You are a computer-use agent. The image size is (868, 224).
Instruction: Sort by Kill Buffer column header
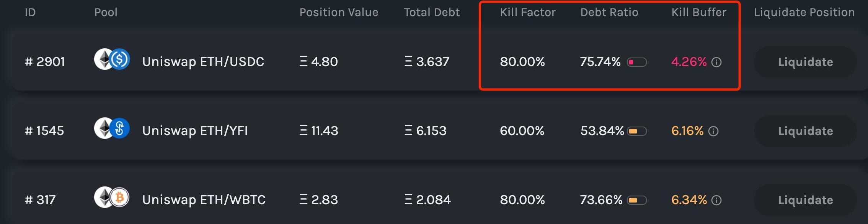tap(699, 12)
